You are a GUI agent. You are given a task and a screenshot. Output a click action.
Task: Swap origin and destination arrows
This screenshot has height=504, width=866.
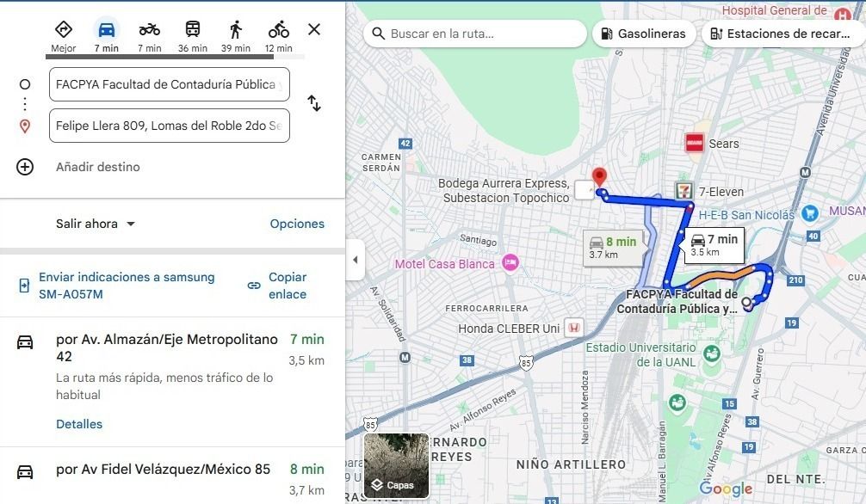click(x=314, y=103)
